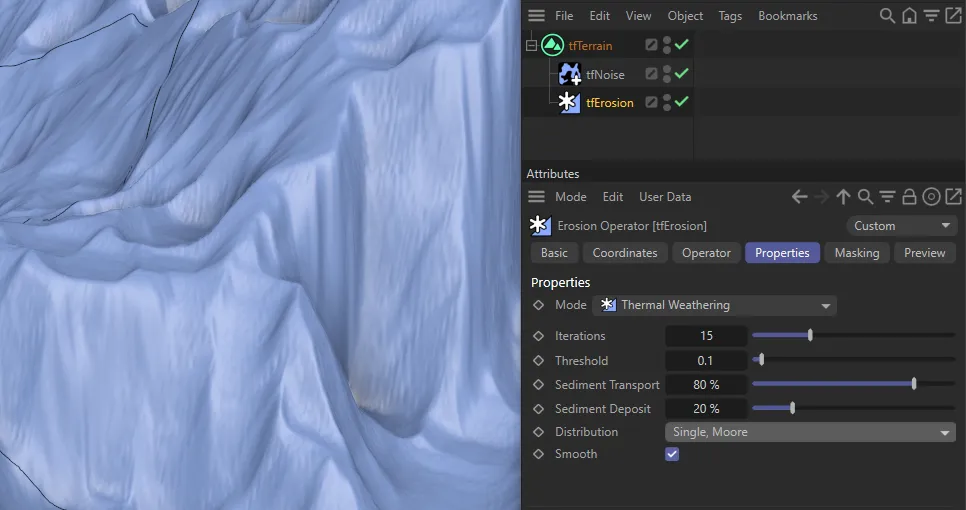
Task: Toggle Threshold keyframe diamond
Action: click(538, 360)
